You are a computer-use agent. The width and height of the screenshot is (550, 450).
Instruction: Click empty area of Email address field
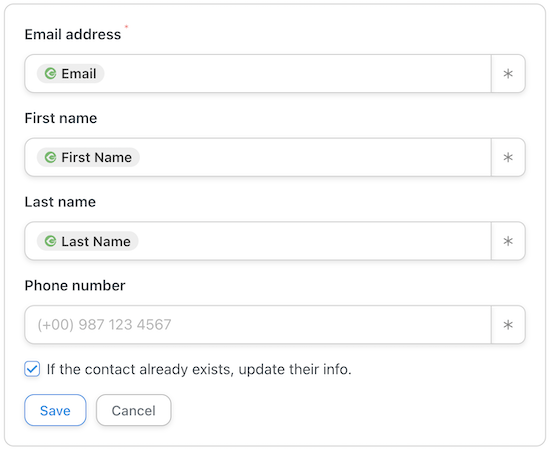pos(297,74)
